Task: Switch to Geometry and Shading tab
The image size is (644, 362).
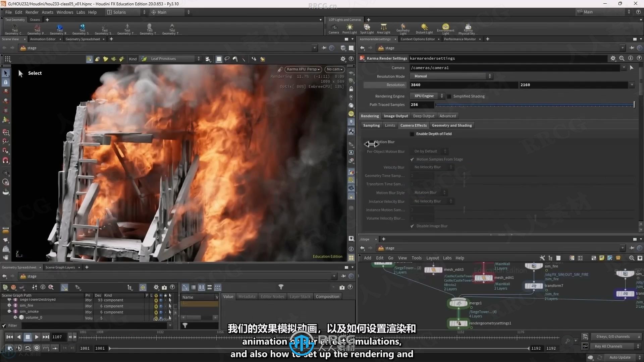Action: click(452, 125)
